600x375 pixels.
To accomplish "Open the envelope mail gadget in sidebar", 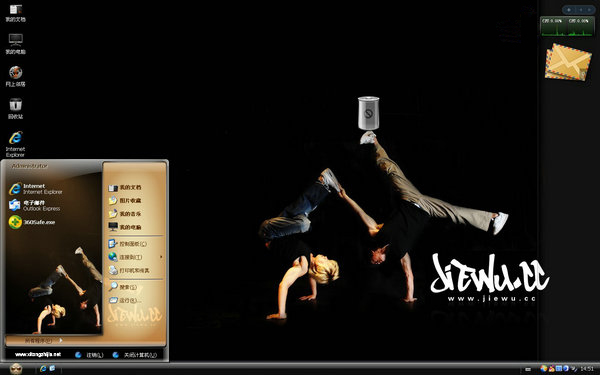I will point(568,62).
